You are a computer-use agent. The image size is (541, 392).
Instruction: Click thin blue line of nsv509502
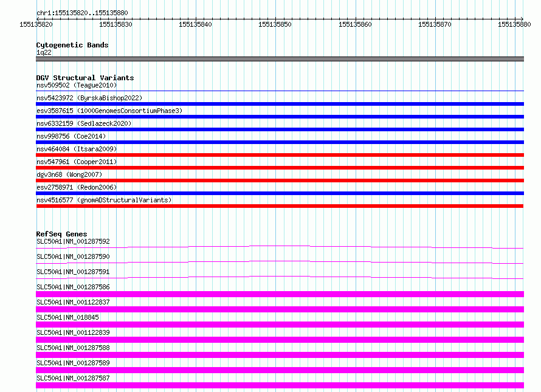[280, 91]
